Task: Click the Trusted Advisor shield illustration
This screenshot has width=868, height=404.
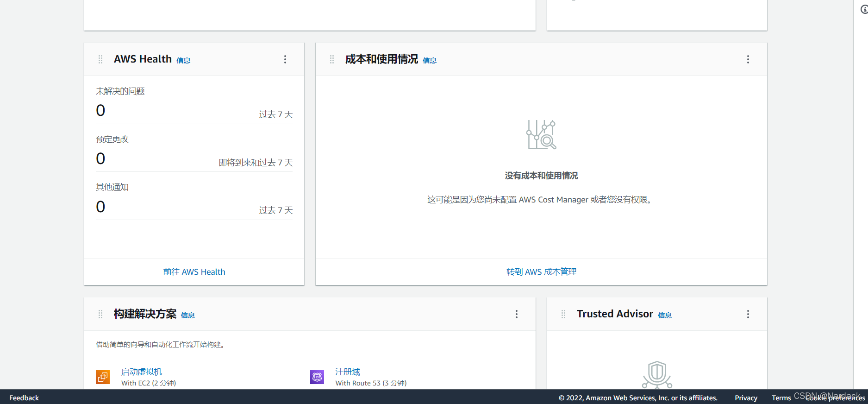Action: tap(657, 374)
